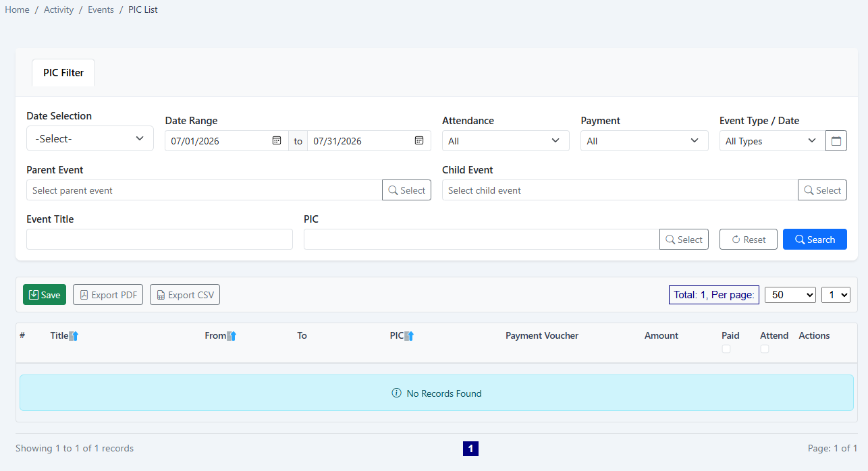The width and height of the screenshot is (868, 471).
Task: Open Events breadcrumb link
Action: (x=101, y=10)
